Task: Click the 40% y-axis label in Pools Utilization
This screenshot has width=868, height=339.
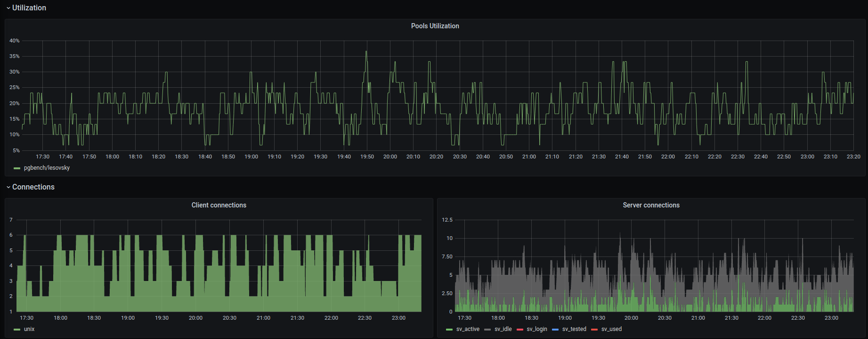Action: 15,41
